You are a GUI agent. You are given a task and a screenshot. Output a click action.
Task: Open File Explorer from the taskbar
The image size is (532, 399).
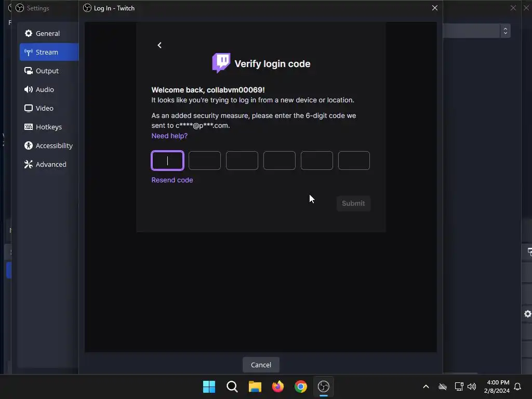[x=255, y=387]
